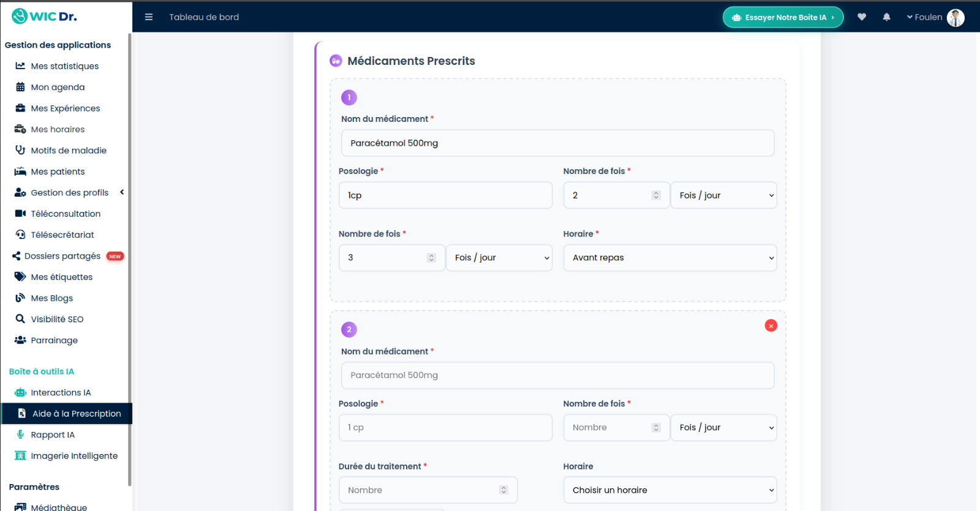980x511 pixels.
Task: Open Avant repas horaire dropdown
Action: click(670, 258)
